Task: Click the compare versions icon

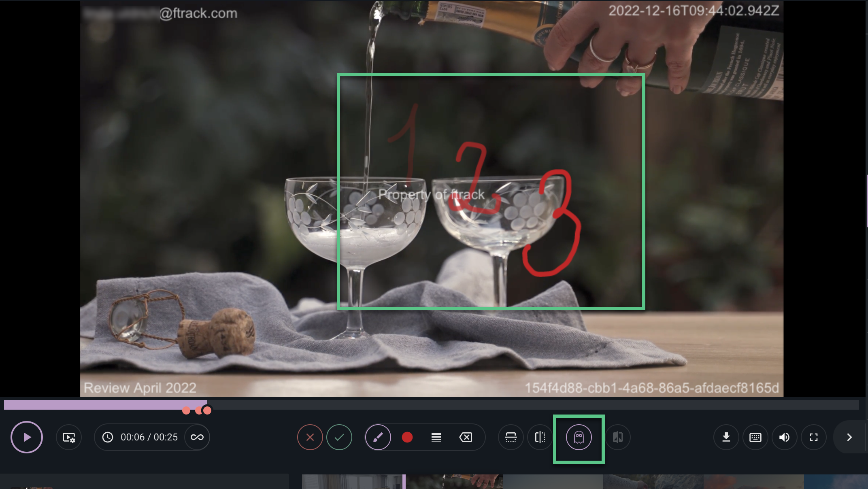Action: [618, 437]
